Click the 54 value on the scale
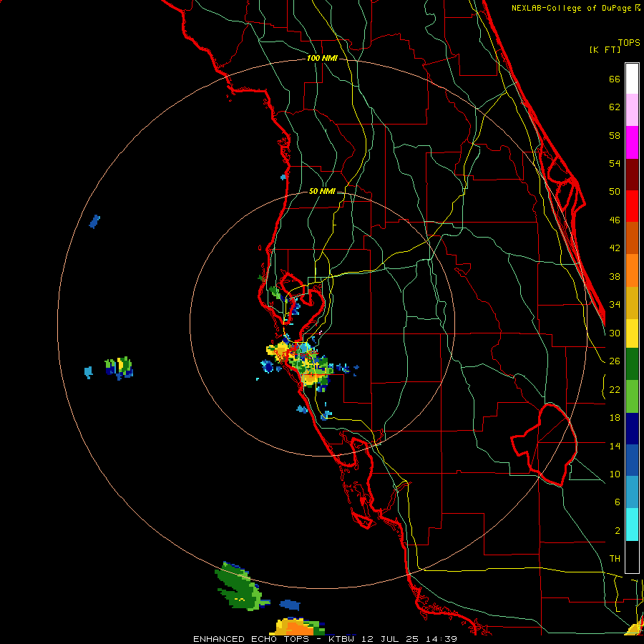644x644 pixels. click(615, 163)
